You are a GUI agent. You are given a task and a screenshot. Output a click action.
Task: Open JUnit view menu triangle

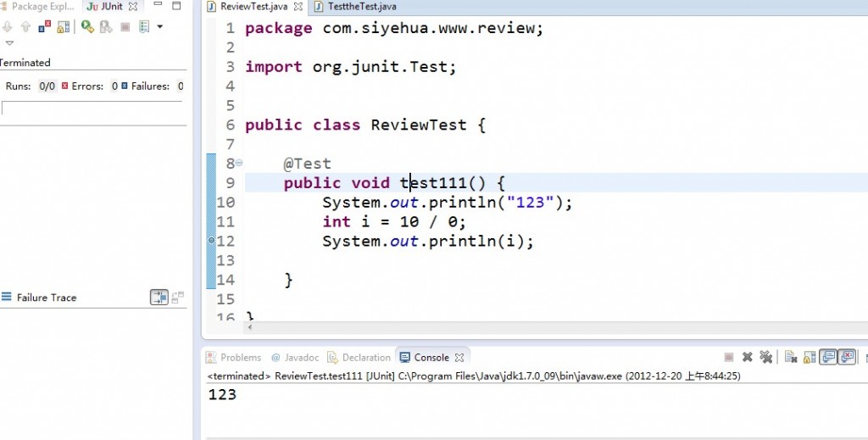[x=9, y=43]
